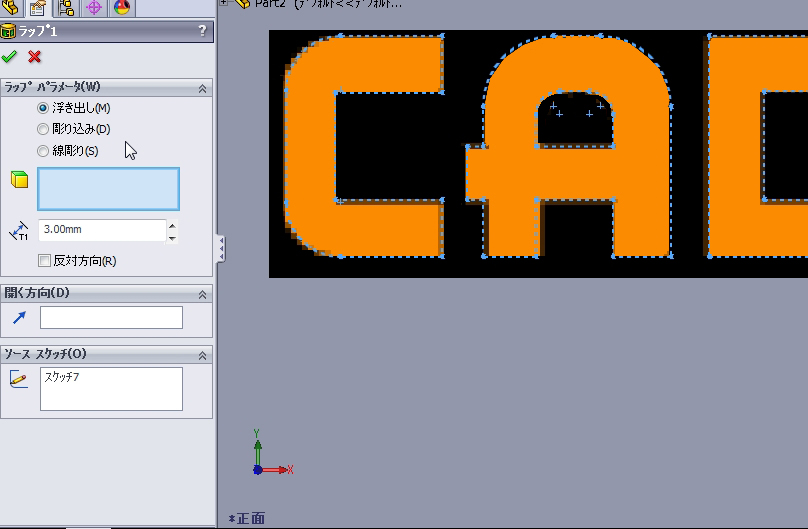Click the face selection box for wrap
This screenshot has height=529, width=808.
click(108, 189)
